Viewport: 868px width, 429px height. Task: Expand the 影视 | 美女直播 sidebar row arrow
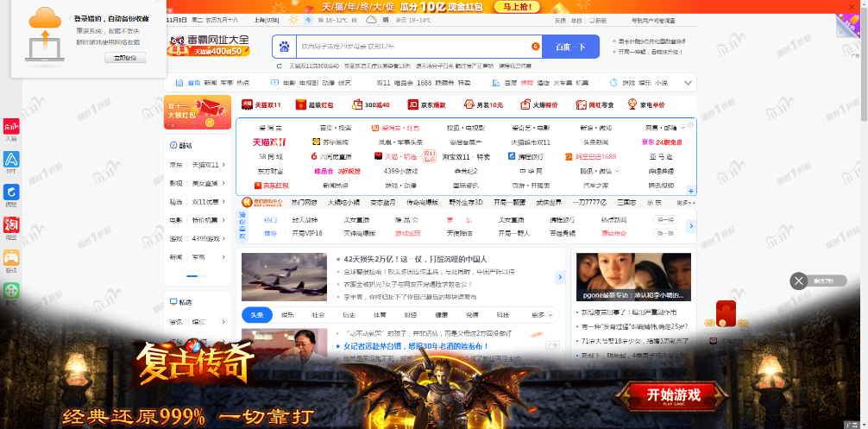tap(223, 183)
